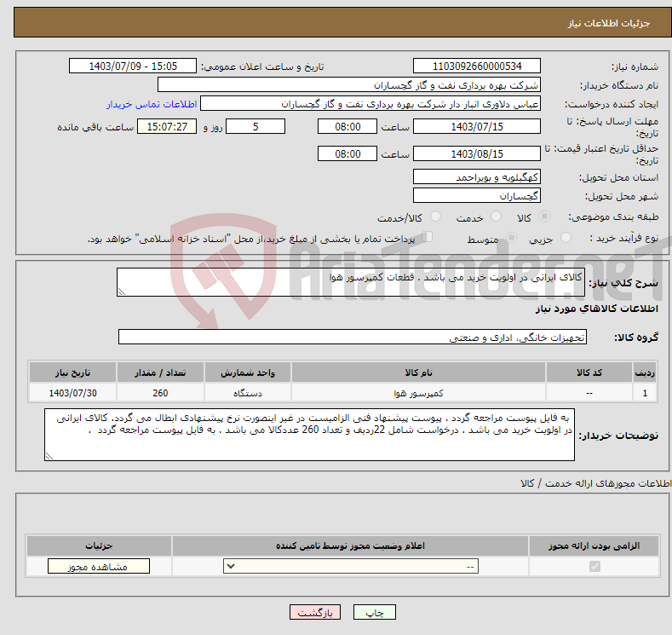Click the requester field عباس دلاوری
Screen dimensions: 672x635
[x=370, y=104]
